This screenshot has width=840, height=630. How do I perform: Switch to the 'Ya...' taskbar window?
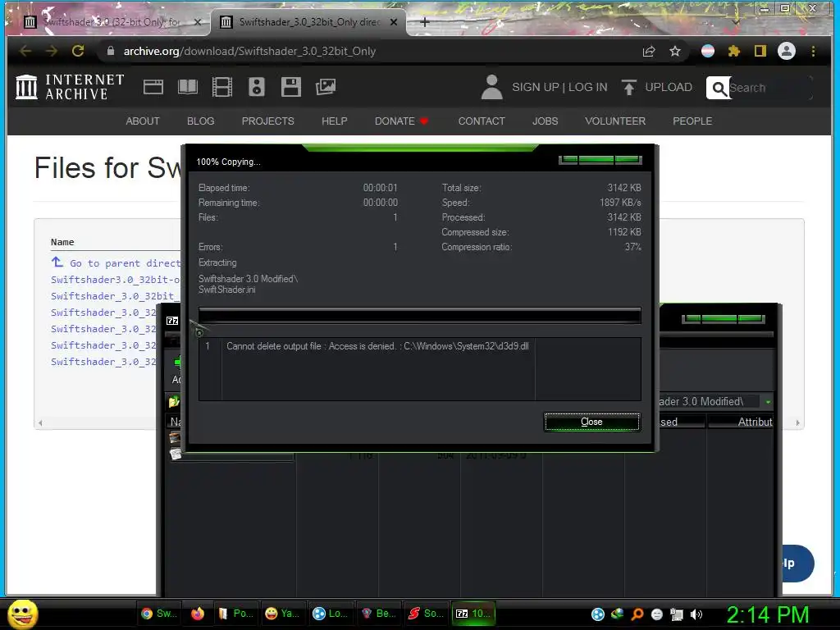[x=283, y=614]
